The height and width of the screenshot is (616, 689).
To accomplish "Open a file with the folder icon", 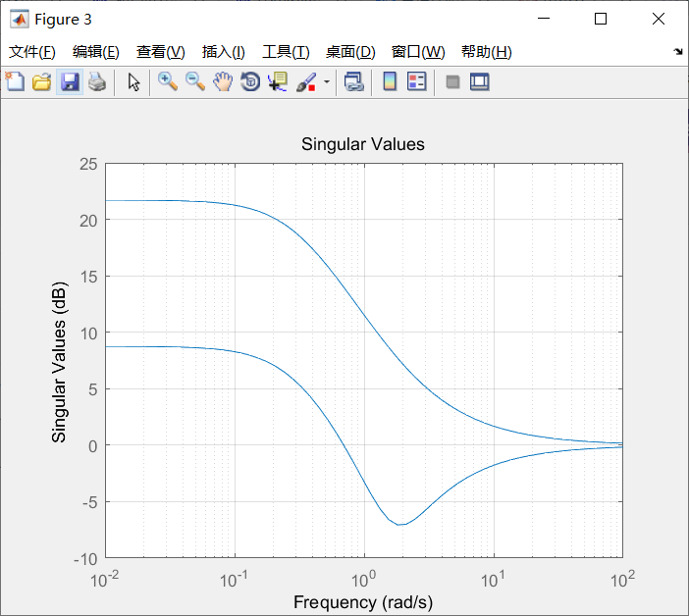I will [x=42, y=82].
